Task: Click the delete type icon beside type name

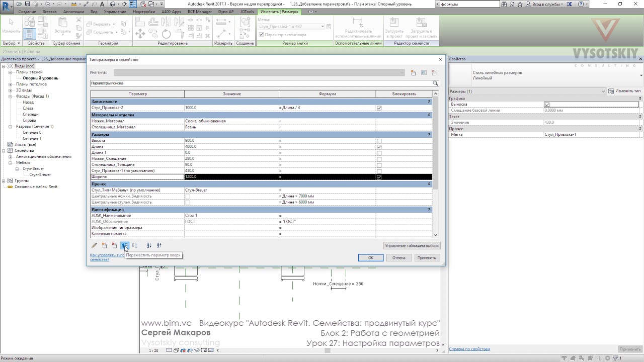Action: [434, 73]
